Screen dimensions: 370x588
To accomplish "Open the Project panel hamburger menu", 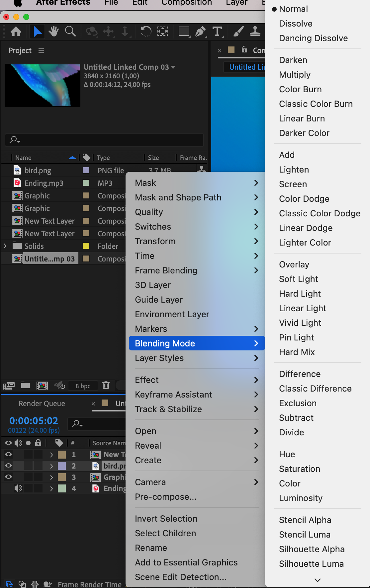I will pos(41,51).
